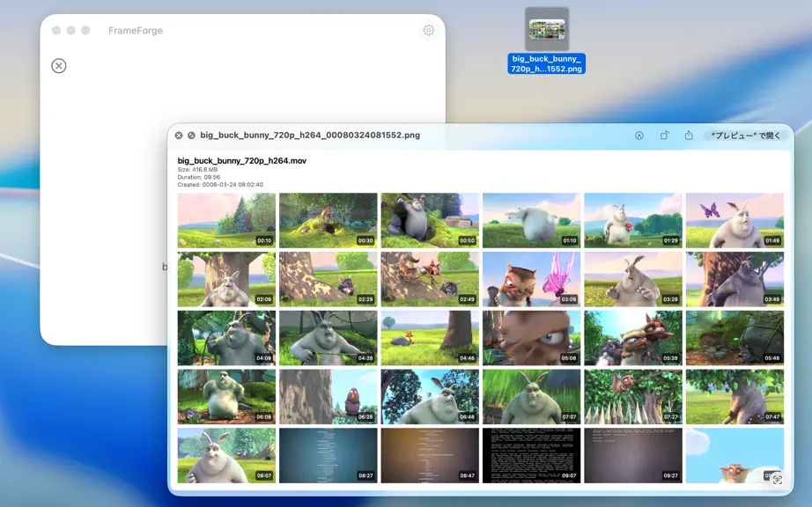Click the 08:07 timestamp badge
Screen dimensions: 812x507
264,475
